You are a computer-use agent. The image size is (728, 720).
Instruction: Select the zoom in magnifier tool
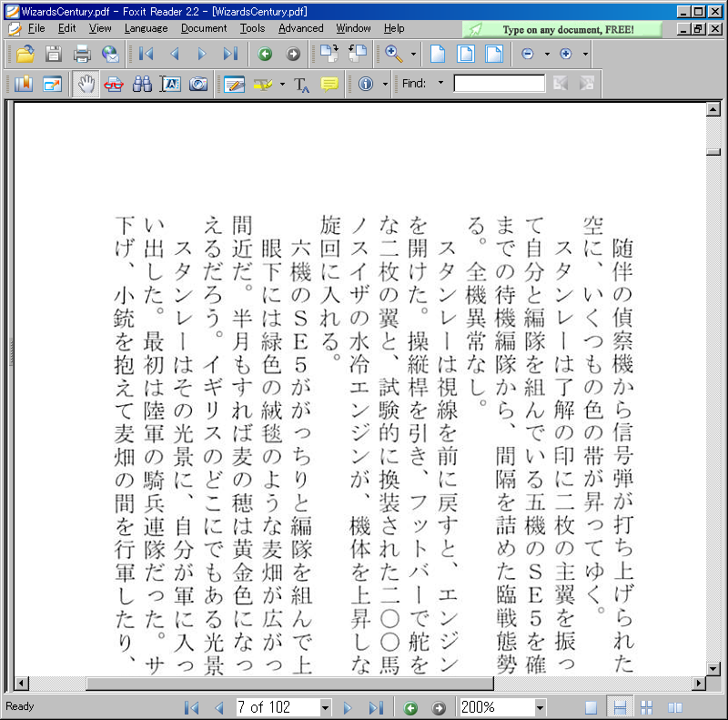[394, 54]
